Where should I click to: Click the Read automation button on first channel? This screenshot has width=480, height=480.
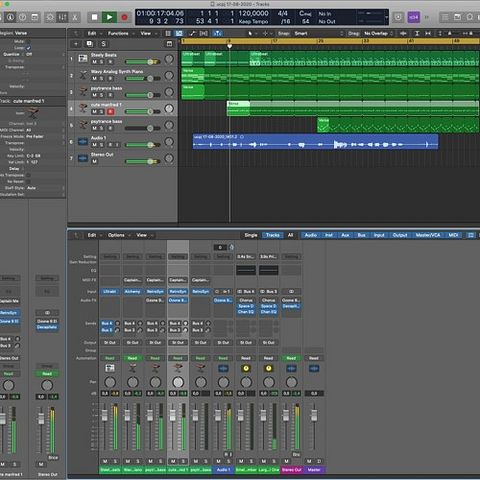tap(110, 358)
